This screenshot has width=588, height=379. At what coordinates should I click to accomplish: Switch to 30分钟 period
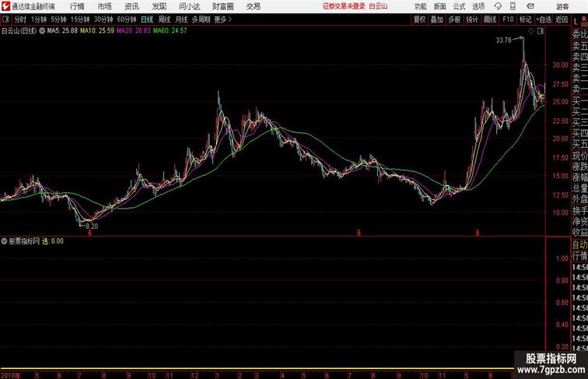click(103, 19)
